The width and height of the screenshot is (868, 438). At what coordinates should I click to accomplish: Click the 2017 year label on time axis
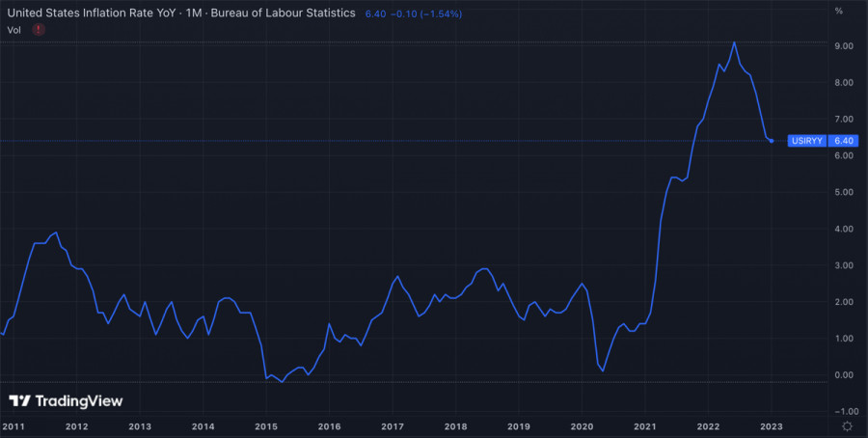[x=392, y=425]
